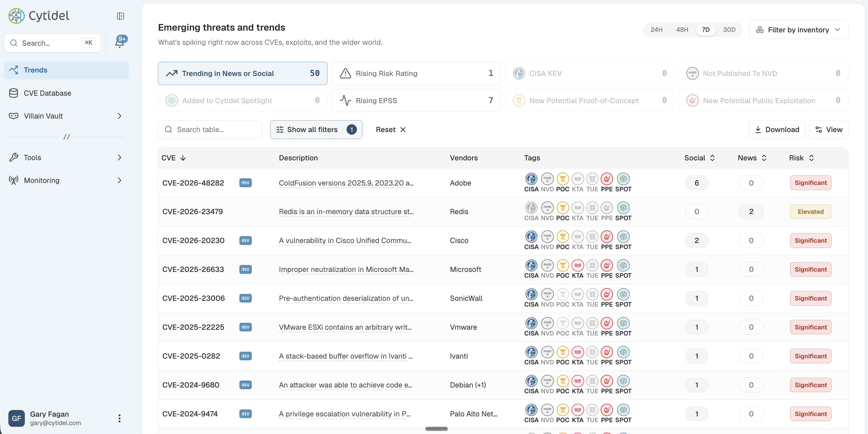This screenshot has width=868, height=434.
Task: Click the News count 2 for CVE-2026-23479
Action: pyautogui.click(x=751, y=212)
